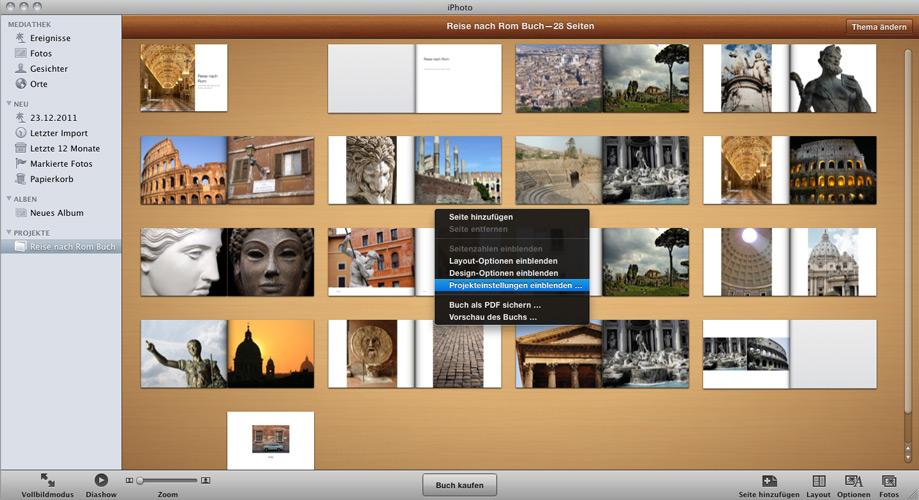Open Orte in the sidebar
The height and width of the screenshot is (500, 919).
coord(38,84)
